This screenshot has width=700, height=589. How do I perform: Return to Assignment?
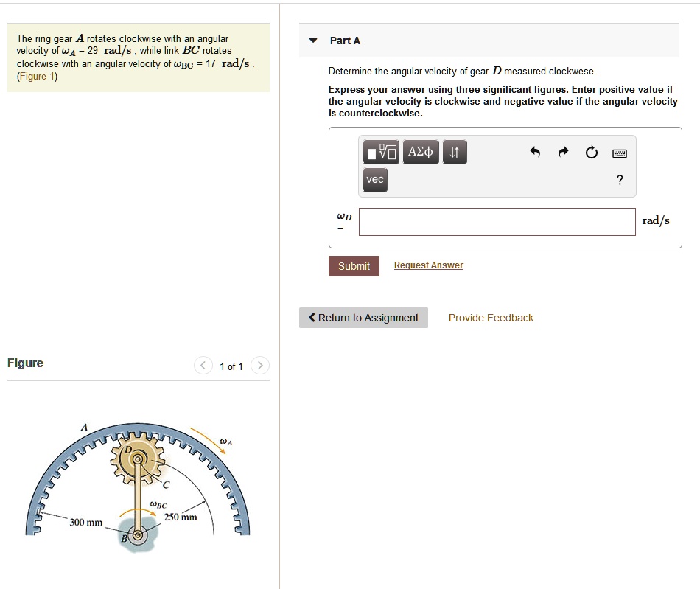pos(363,318)
